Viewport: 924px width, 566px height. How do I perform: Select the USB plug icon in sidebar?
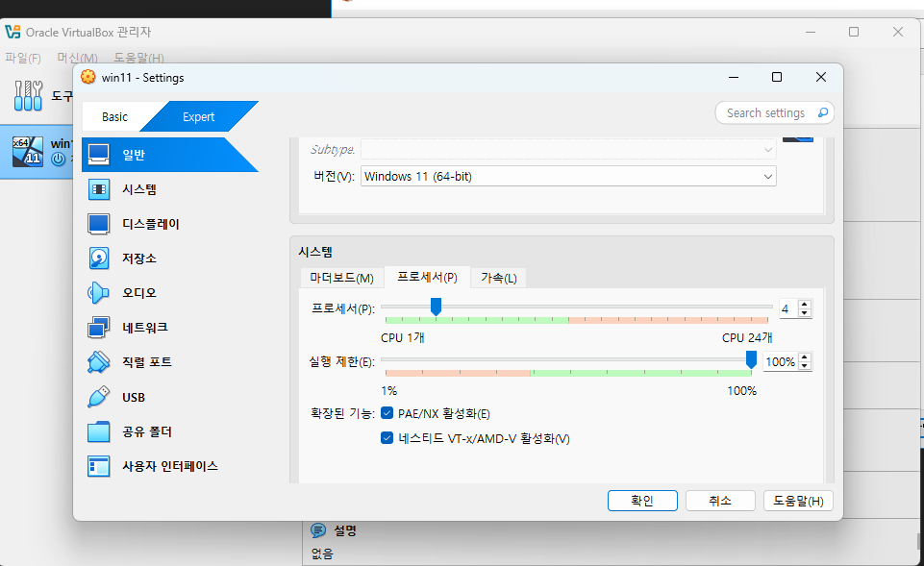(98, 397)
